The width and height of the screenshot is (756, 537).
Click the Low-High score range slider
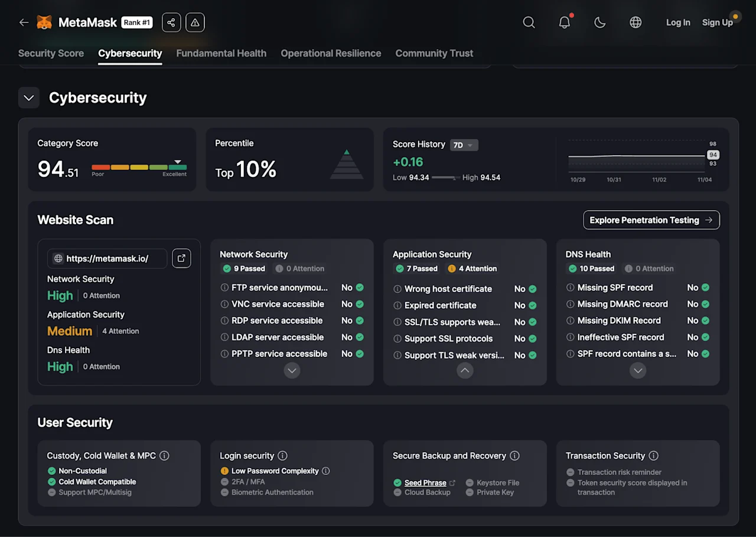[x=446, y=178]
